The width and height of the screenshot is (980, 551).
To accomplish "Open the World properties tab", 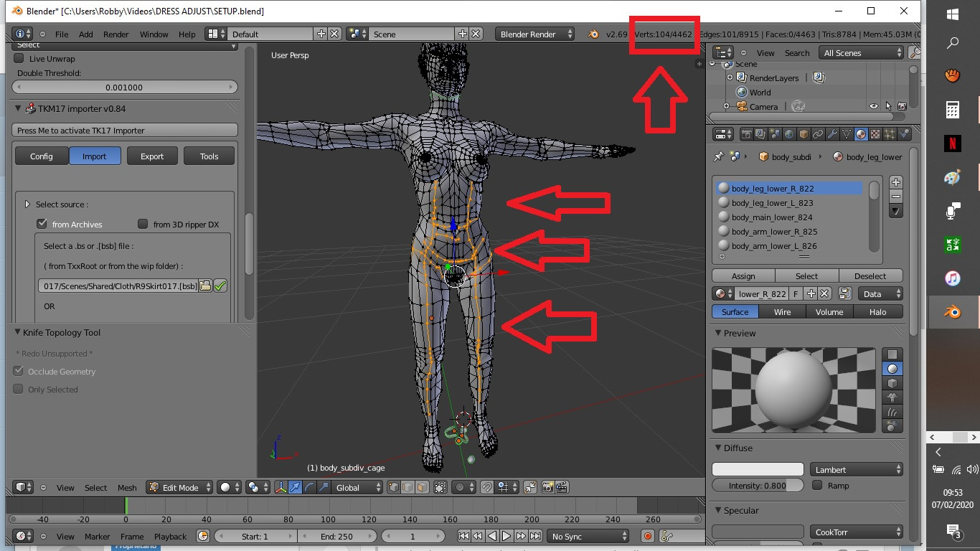I will coord(789,134).
